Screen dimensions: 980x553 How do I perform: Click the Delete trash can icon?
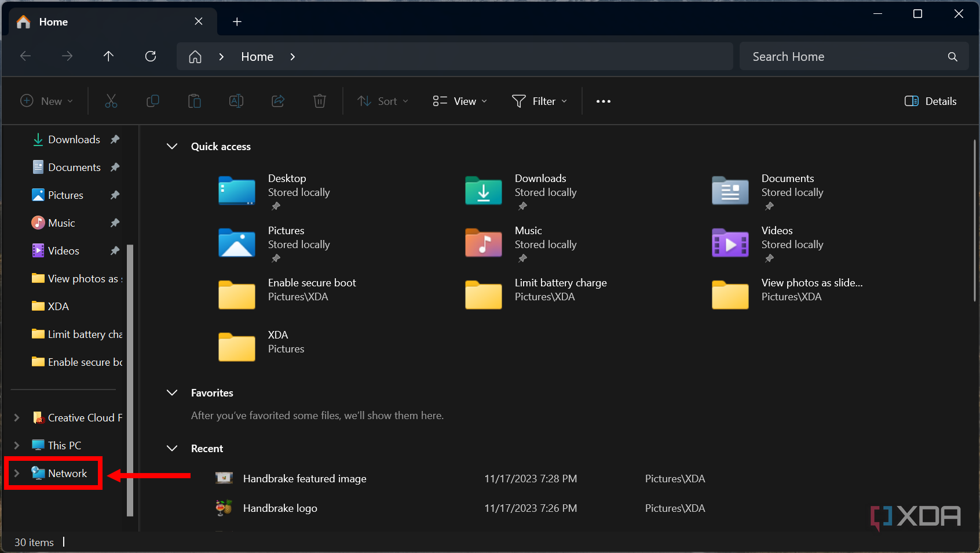(x=319, y=101)
